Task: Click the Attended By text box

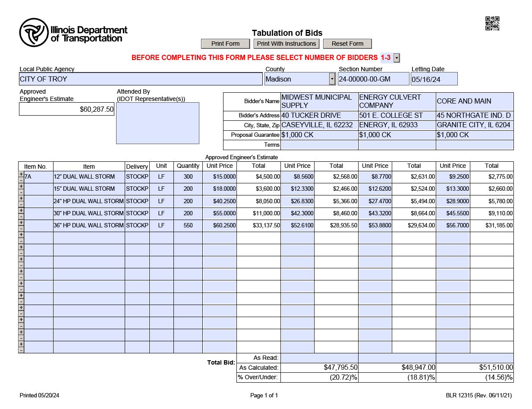Action: (x=157, y=123)
